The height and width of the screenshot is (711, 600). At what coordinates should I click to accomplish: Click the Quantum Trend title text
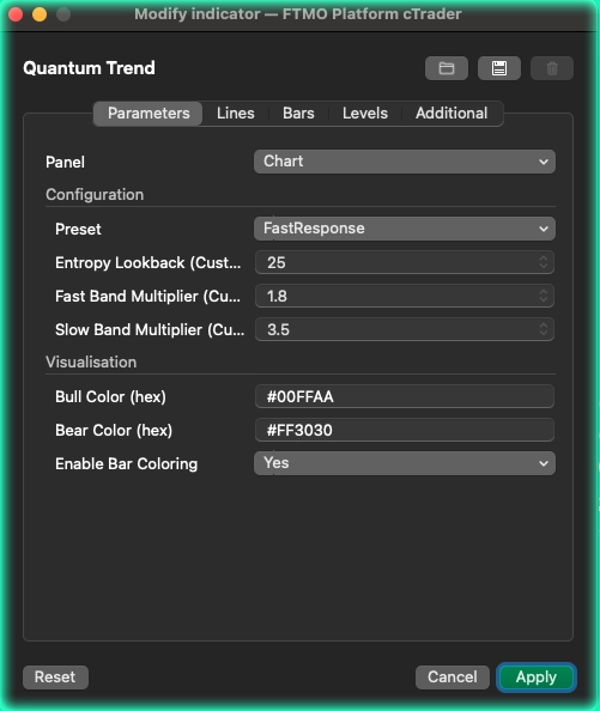click(89, 68)
